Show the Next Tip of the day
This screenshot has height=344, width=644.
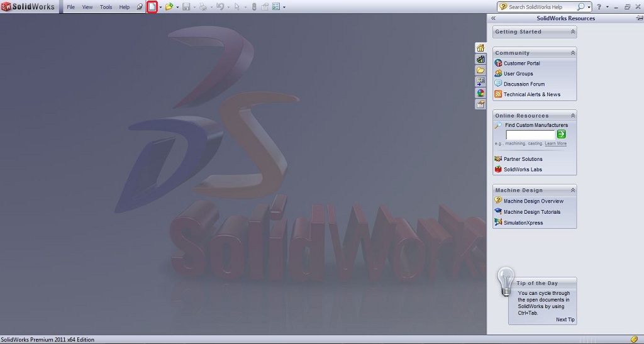565,319
